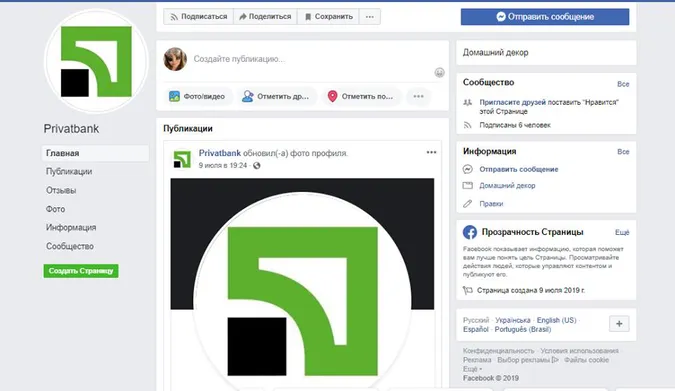The width and height of the screenshot is (675, 391).
Task: Click the plus button to add language
Action: tap(619, 324)
